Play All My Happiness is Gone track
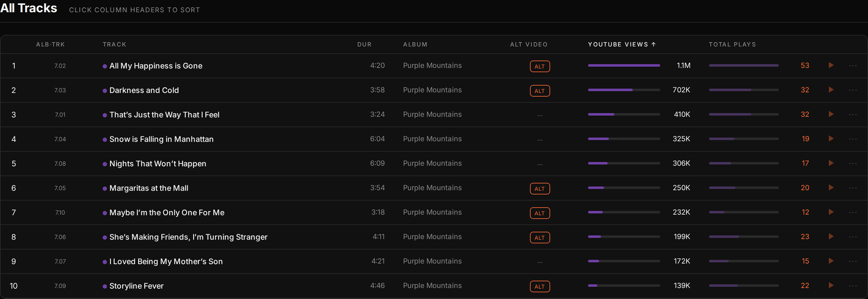 tap(831, 65)
